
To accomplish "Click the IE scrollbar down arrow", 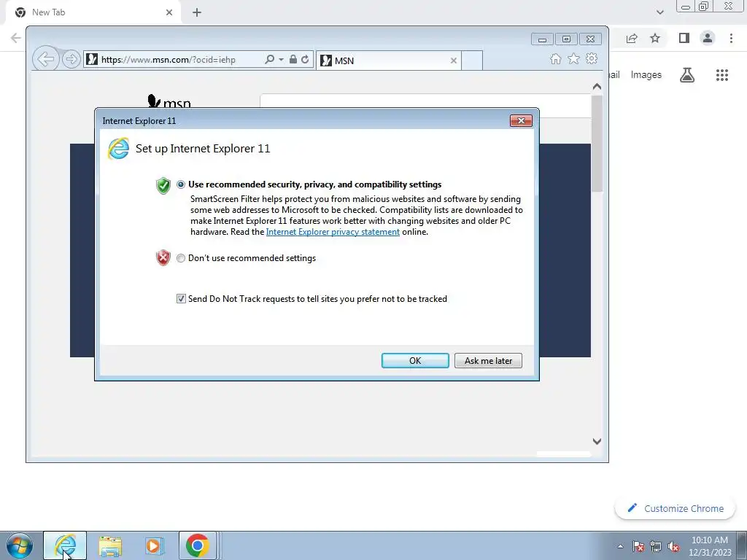I will 597,441.
